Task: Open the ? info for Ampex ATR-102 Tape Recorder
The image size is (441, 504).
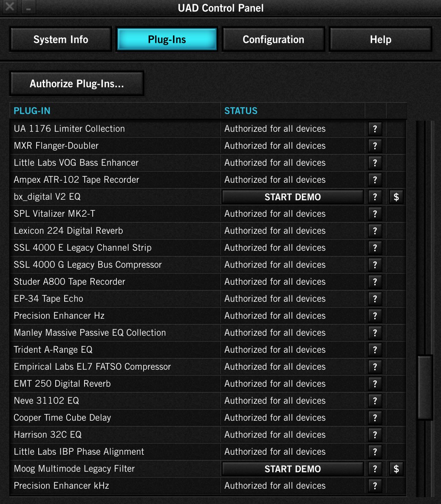Action: pos(375,180)
